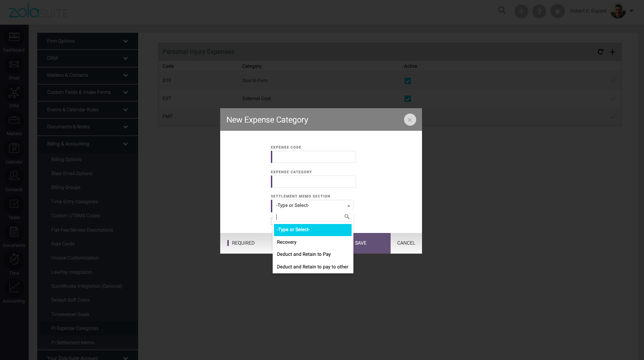The height and width of the screenshot is (360, 644).
Task: Click the search magnifier in top bar
Action: point(502,10)
